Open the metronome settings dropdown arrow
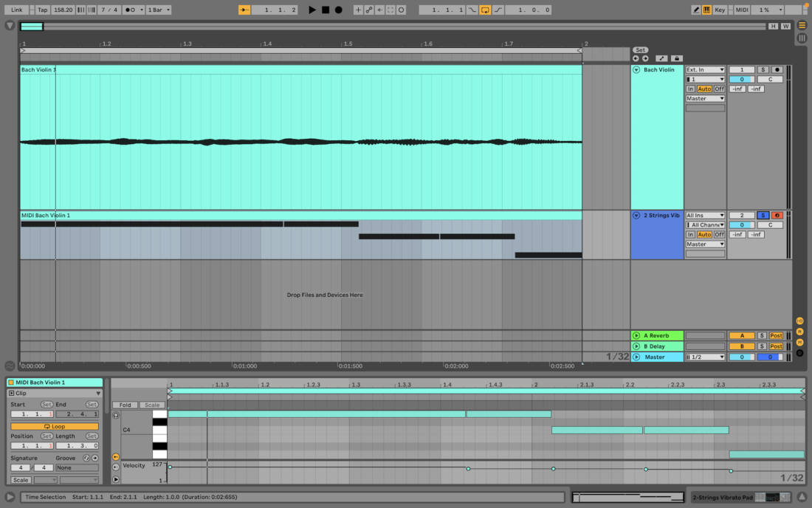 coord(142,10)
